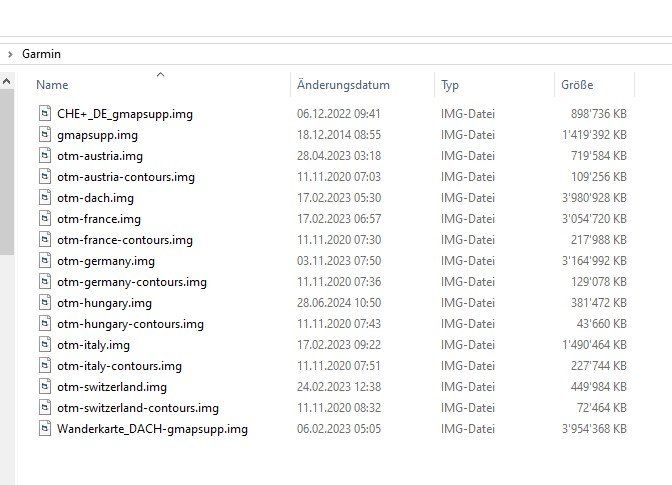The width and height of the screenshot is (672, 485).
Task: Click the otm-austria-contours.img file icon
Action: (x=45, y=177)
